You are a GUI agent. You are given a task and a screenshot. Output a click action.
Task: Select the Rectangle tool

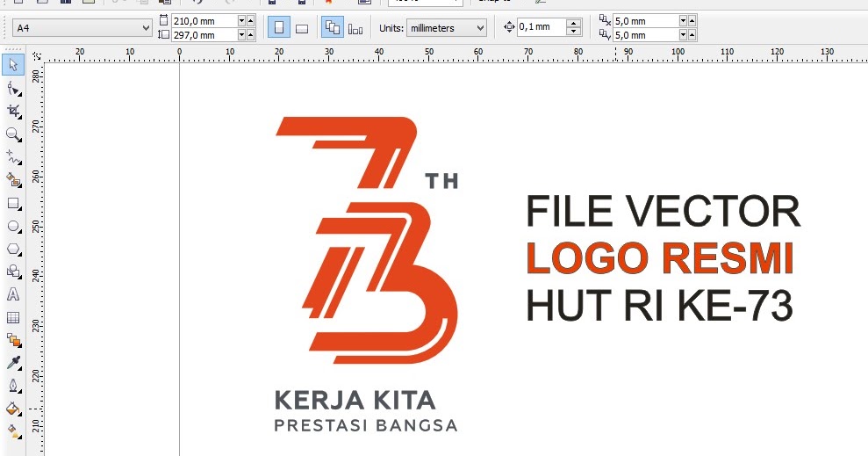tap(13, 203)
